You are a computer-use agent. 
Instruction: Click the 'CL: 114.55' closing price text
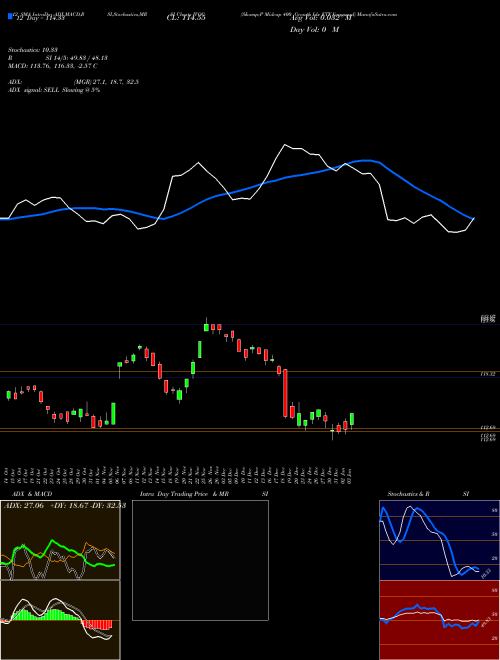[x=186, y=19]
